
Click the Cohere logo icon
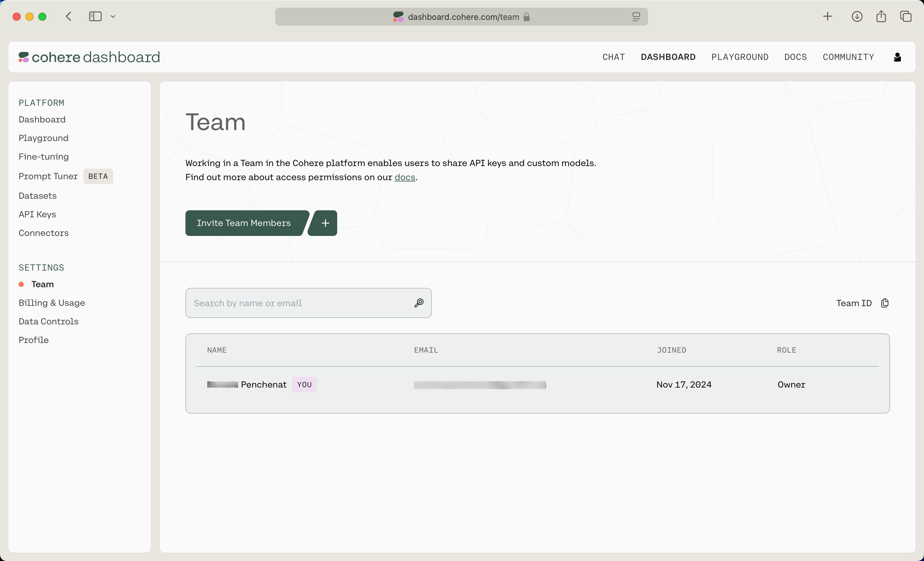click(x=24, y=57)
